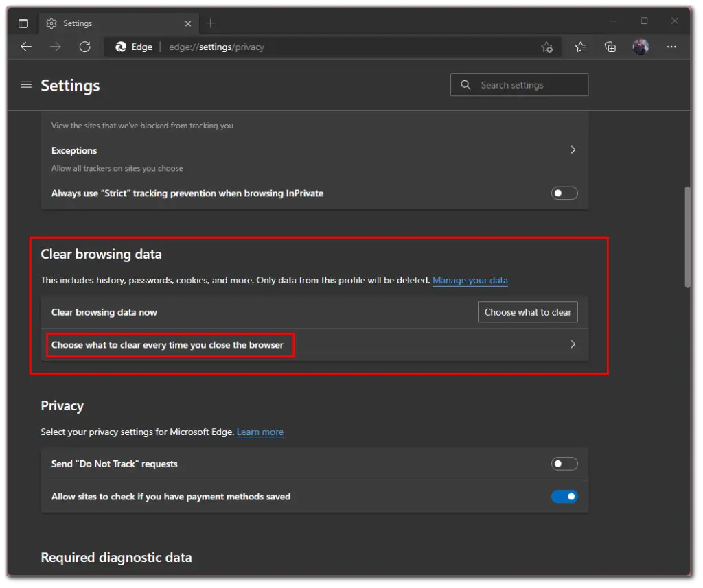Refresh the page
Viewport: 703px width, 588px height.
[x=84, y=47]
